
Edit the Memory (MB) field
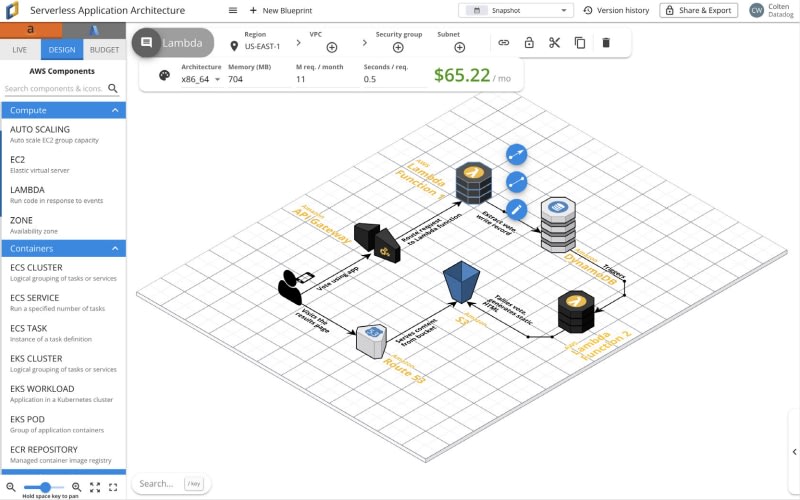coord(259,79)
